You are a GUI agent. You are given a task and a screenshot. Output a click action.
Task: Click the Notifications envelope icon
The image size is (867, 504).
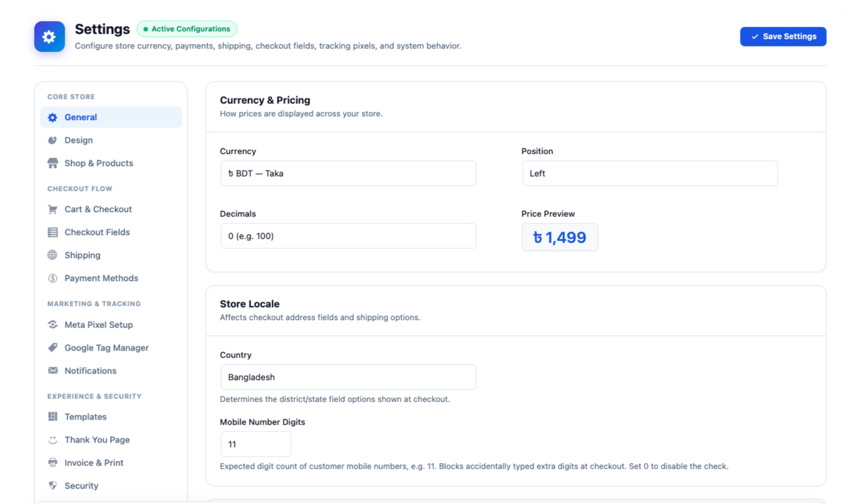(x=52, y=370)
